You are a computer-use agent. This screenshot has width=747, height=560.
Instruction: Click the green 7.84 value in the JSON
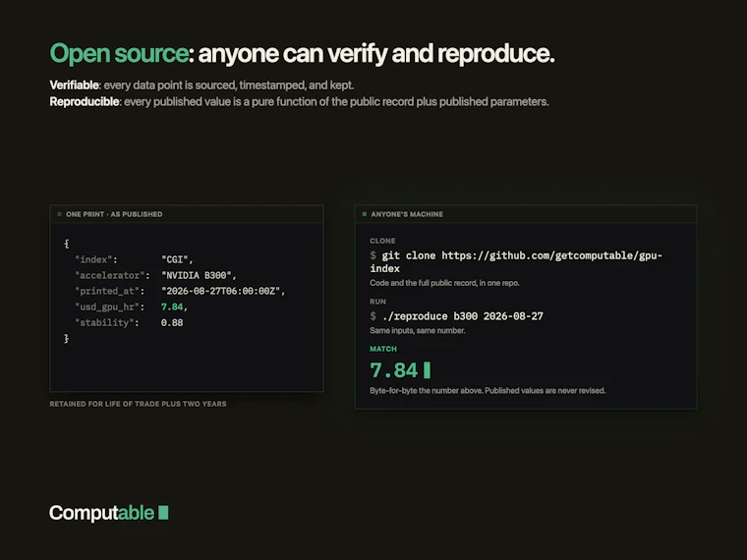pos(172,307)
